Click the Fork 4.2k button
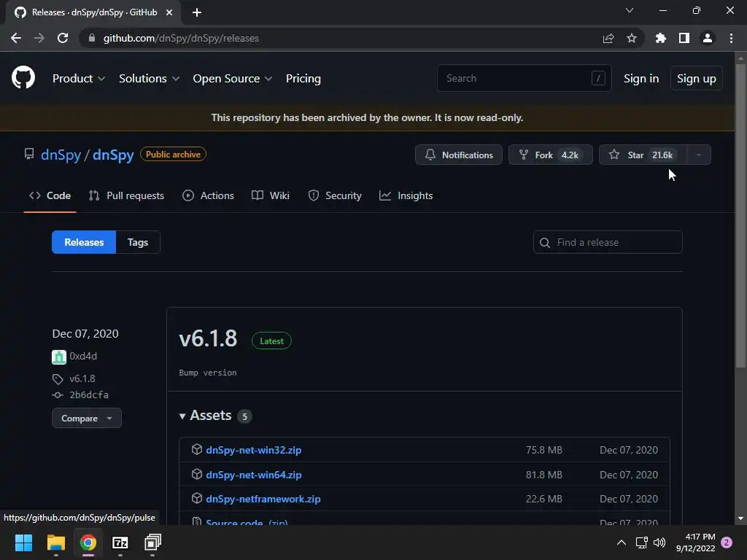747x560 pixels. coord(551,155)
